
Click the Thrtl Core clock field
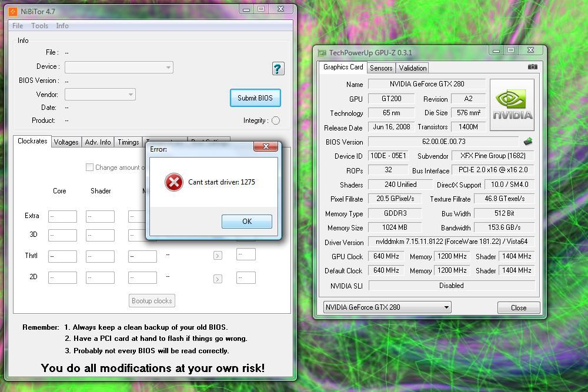coord(63,256)
